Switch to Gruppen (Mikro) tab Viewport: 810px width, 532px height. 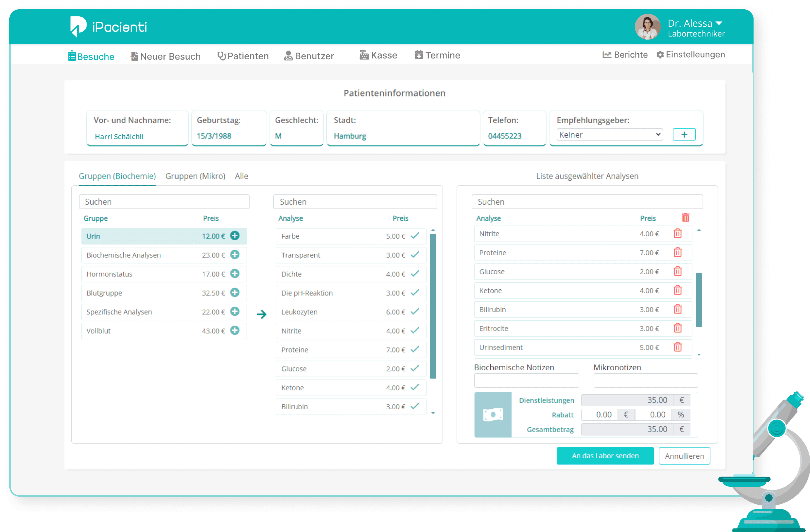coord(195,176)
